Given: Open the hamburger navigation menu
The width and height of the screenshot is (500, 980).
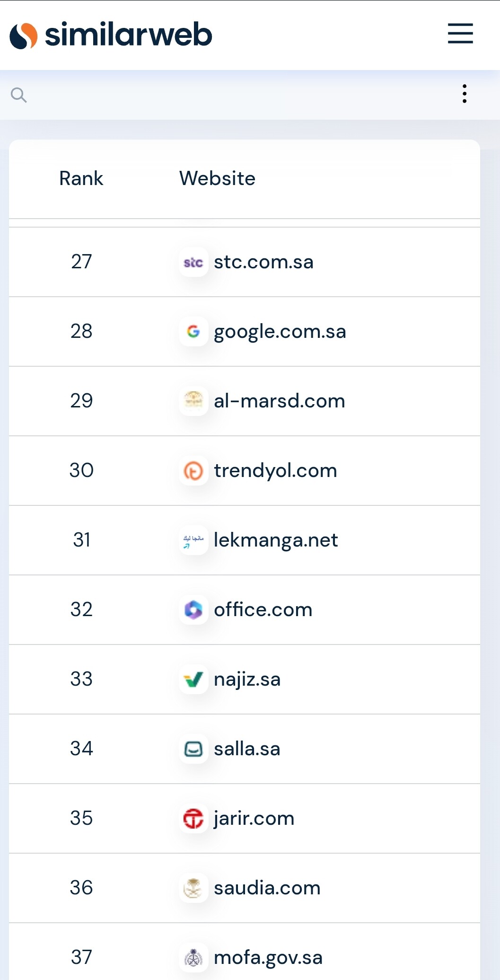Looking at the screenshot, I should click(460, 34).
